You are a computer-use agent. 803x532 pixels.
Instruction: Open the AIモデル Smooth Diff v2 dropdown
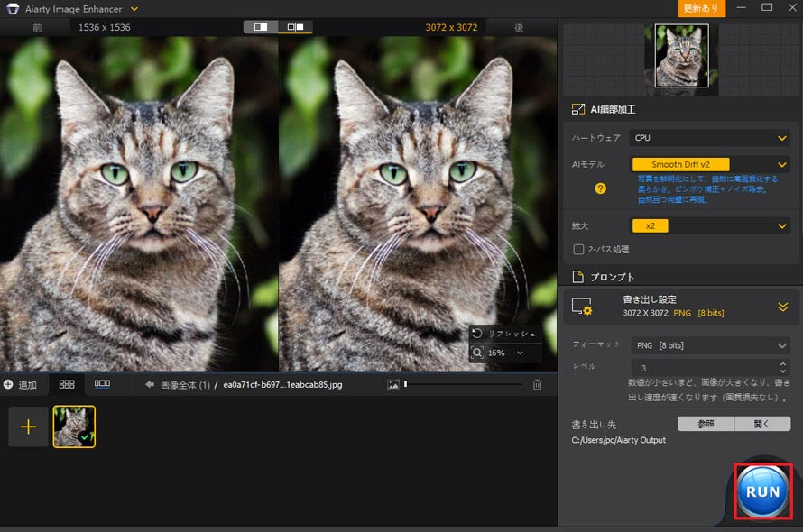click(x=710, y=165)
